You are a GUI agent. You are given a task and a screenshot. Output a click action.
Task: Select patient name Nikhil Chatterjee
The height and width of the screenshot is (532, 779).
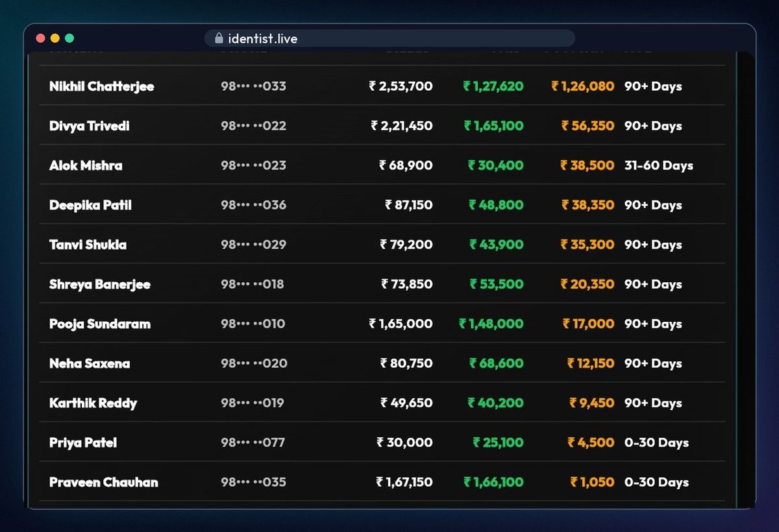[102, 86]
